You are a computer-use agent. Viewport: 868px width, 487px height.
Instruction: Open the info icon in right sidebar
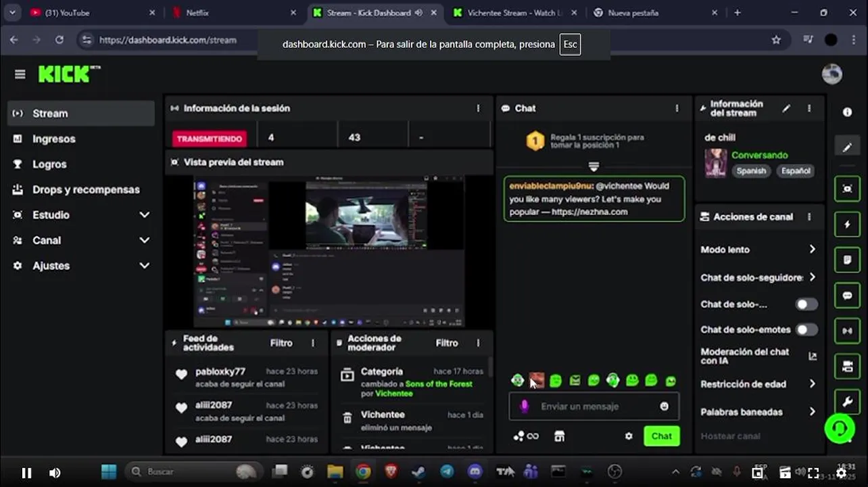pyautogui.click(x=847, y=112)
